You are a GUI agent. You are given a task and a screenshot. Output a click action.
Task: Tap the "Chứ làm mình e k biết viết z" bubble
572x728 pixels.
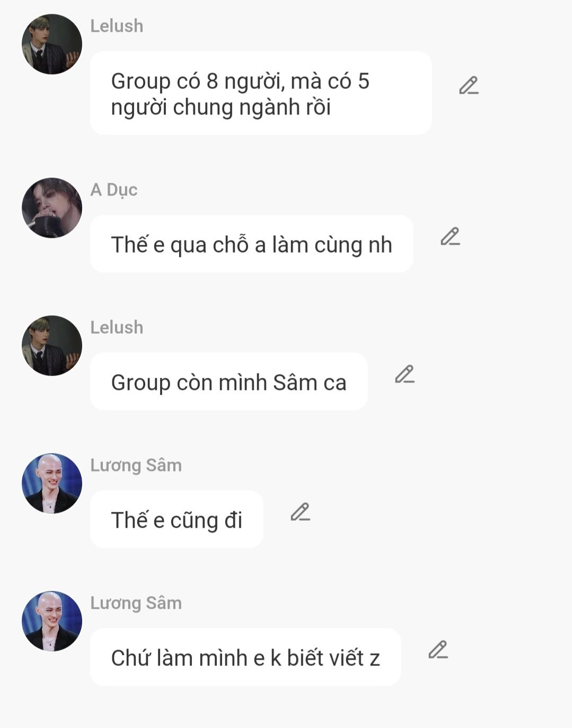[x=245, y=657]
